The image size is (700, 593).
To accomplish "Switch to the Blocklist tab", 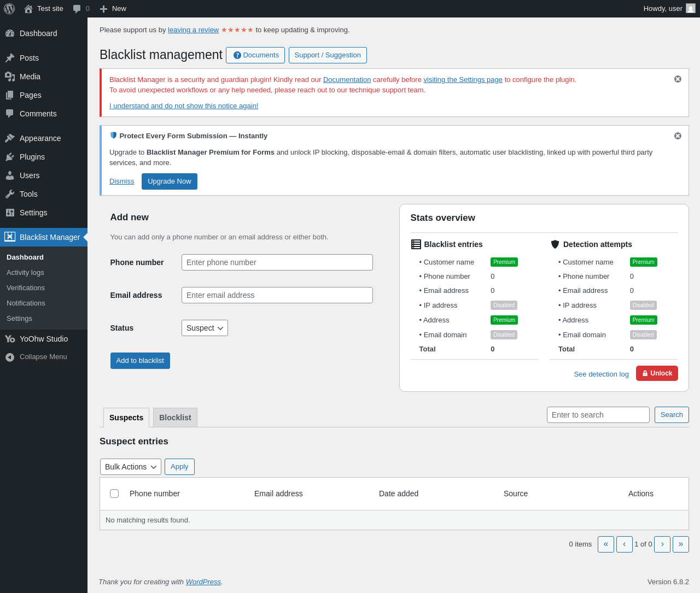I will (x=175, y=418).
